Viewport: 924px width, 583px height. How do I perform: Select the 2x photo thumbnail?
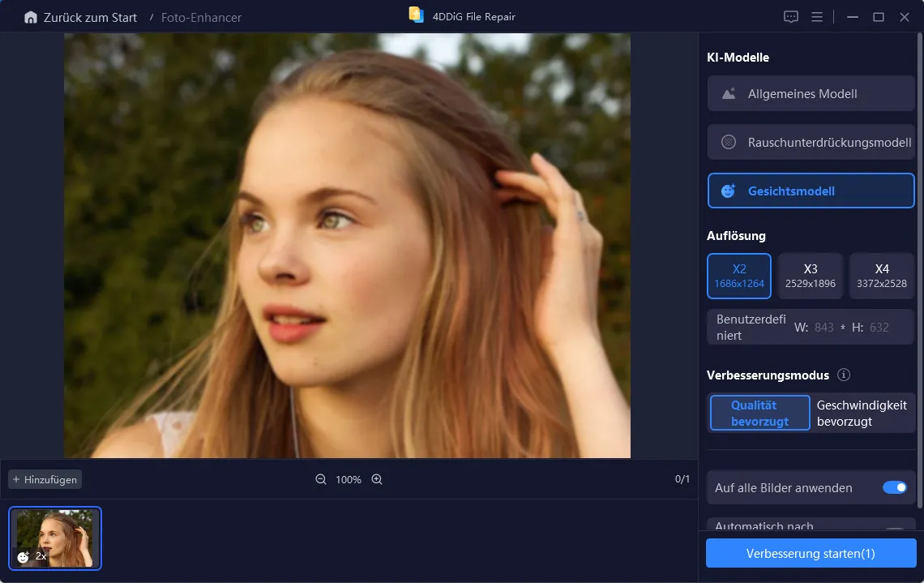point(54,538)
